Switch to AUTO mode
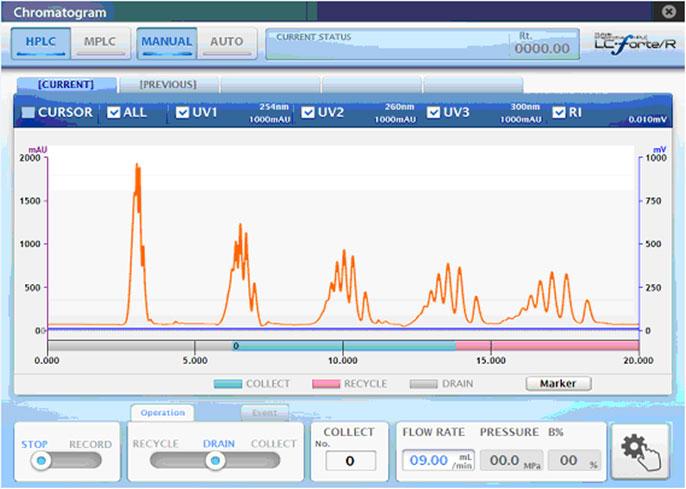 coord(227,44)
